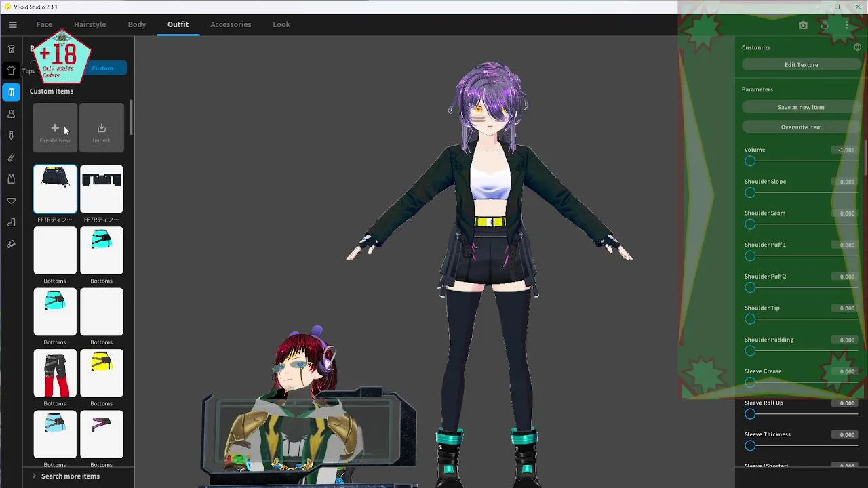Click the Shoulder Seam slider handle

750,224
